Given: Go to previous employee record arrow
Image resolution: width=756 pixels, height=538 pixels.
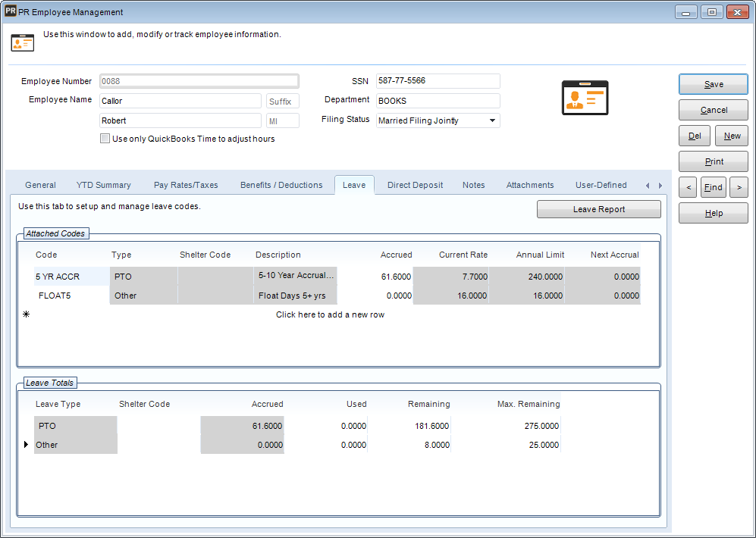Looking at the screenshot, I should pyautogui.click(x=688, y=187).
